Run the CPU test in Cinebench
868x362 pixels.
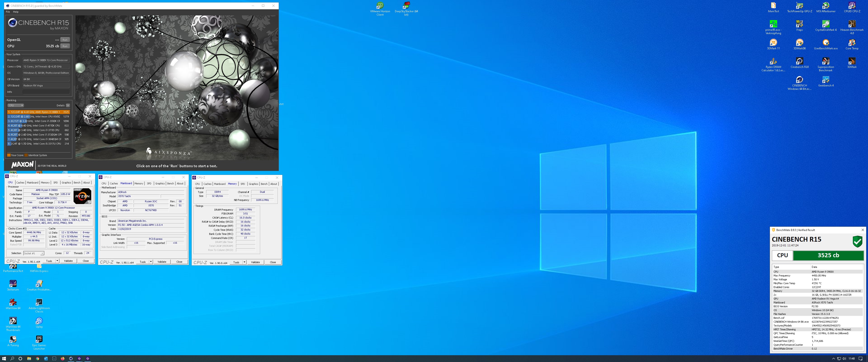coord(65,46)
